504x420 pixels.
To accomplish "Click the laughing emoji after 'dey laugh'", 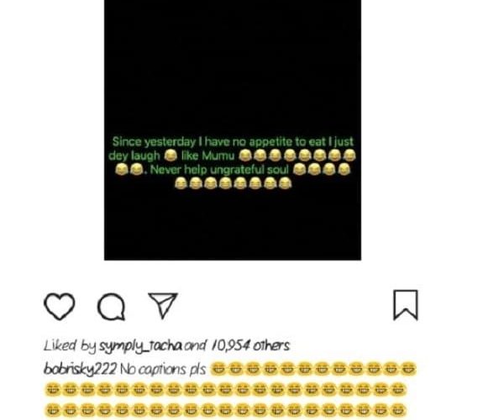I will [171, 155].
